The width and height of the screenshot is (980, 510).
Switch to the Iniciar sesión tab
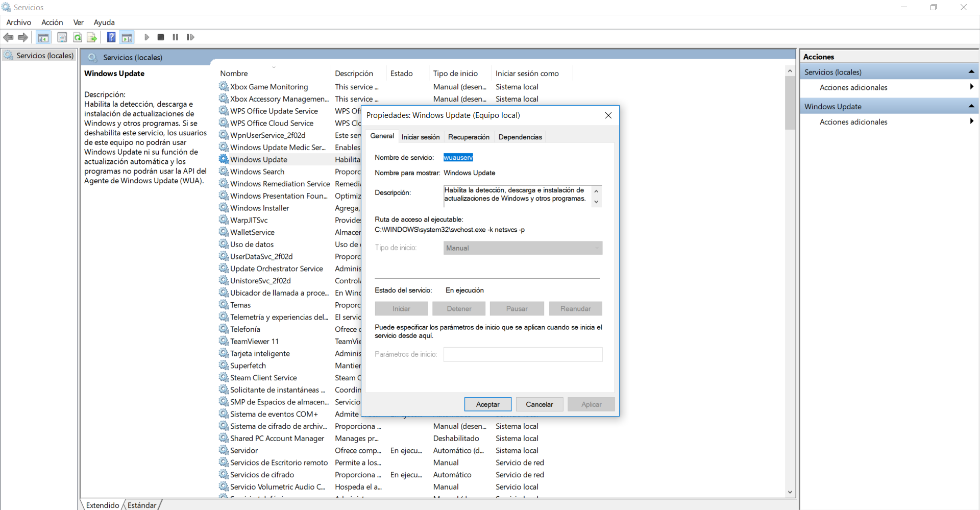[421, 137]
